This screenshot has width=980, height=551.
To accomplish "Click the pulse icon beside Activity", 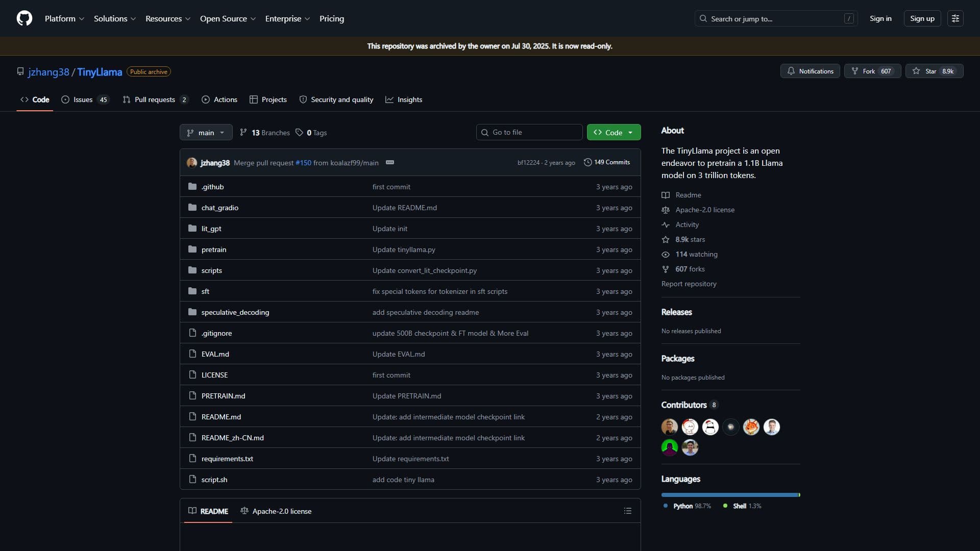I will click(x=666, y=224).
